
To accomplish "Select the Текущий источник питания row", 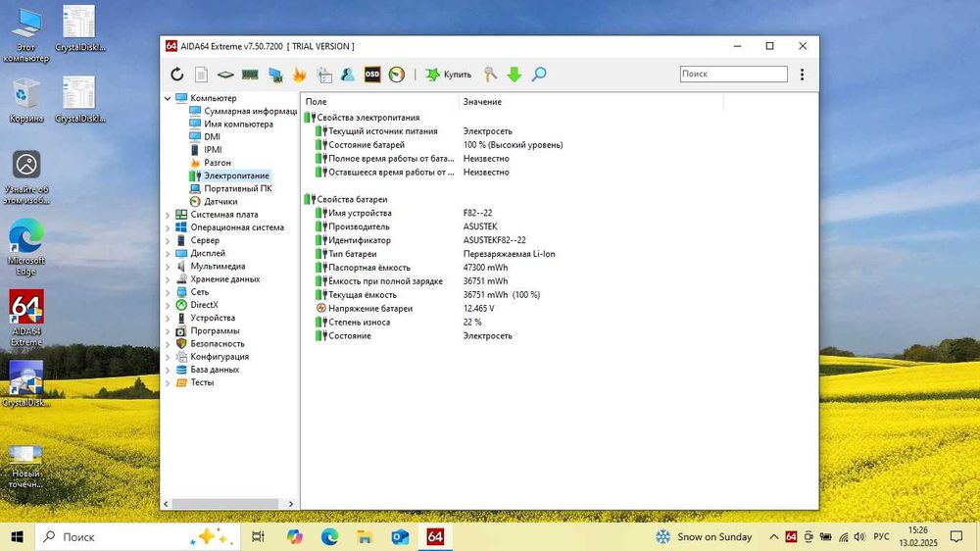I will 414,131.
